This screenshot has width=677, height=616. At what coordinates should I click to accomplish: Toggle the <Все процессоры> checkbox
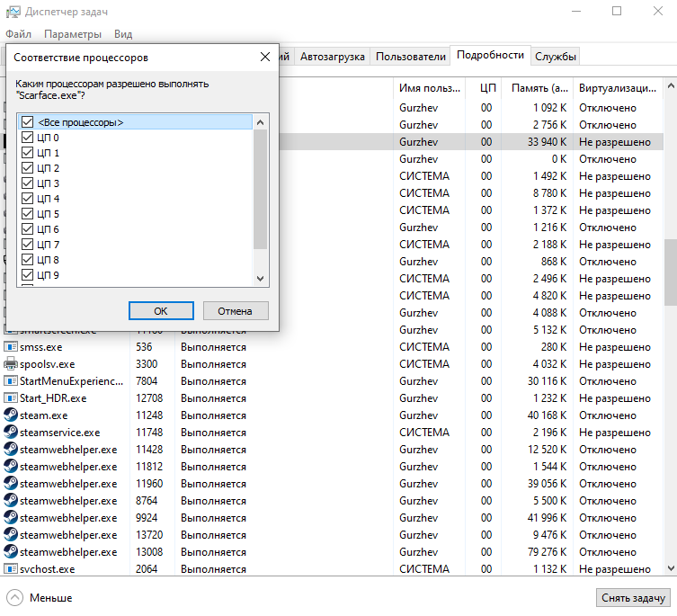(27, 122)
